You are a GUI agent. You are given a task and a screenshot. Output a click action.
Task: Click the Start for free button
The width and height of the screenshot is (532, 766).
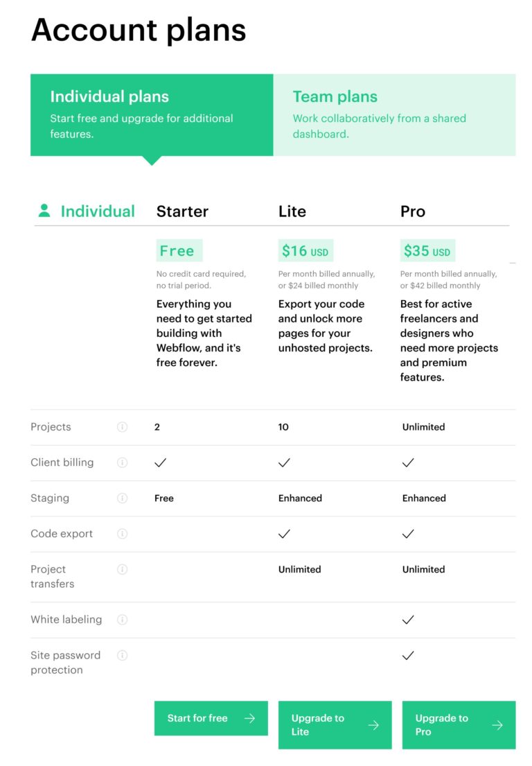[211, 718]
